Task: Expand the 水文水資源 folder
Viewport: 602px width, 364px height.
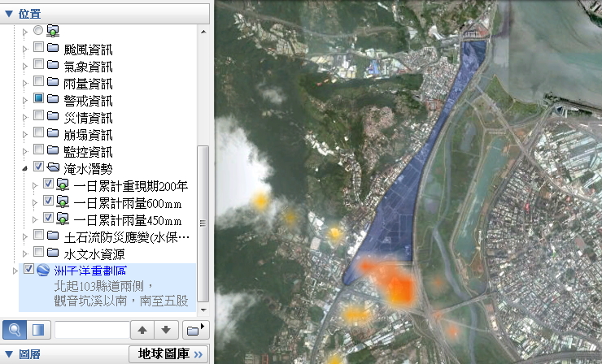Action: 24,253
